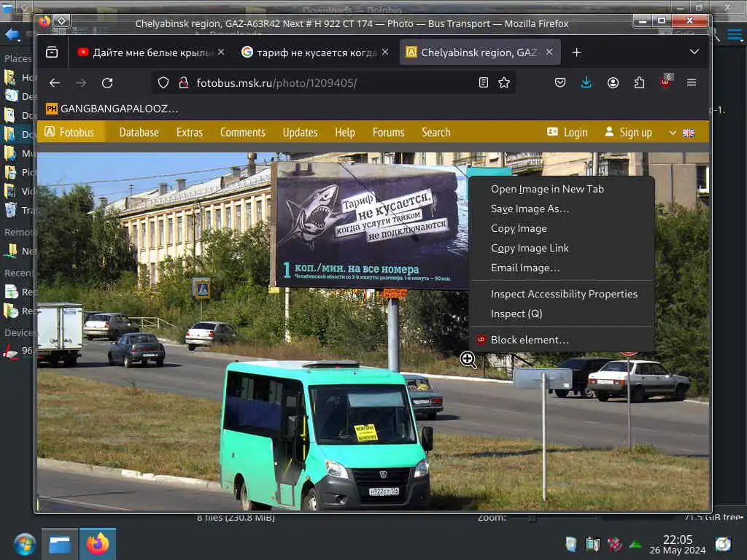Bookmark this page with the star icon
The height and width of the screenshot is (560, 747).
coord(504,83)
